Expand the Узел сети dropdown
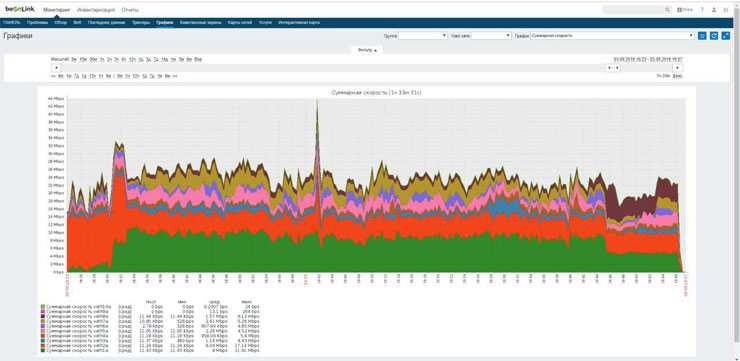 tap(491, 35)
